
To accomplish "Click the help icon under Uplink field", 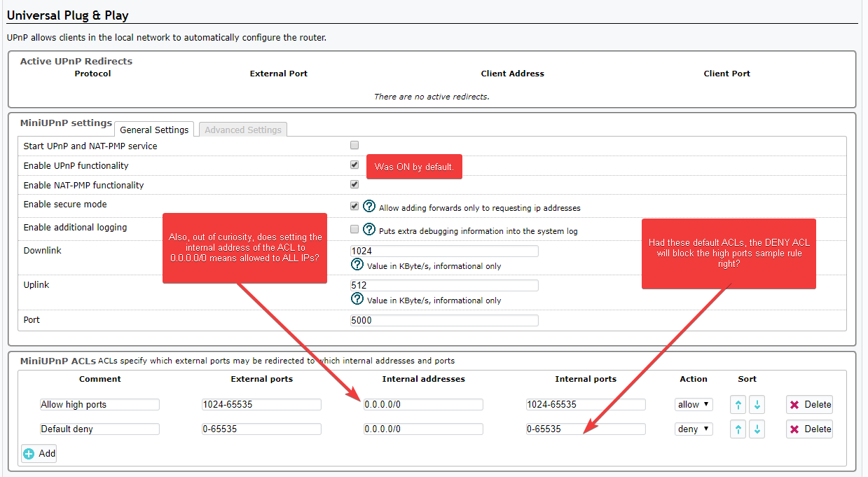I will (x=357, y=299).
